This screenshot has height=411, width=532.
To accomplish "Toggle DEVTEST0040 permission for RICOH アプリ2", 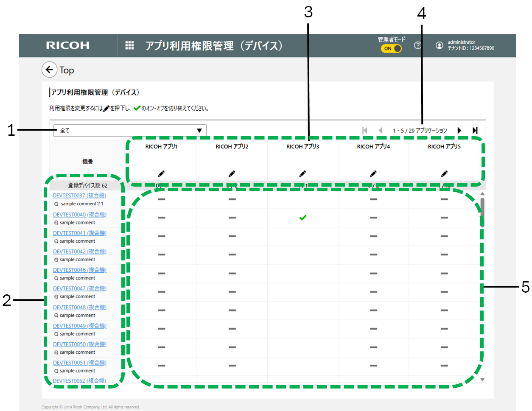I will 232,218.
